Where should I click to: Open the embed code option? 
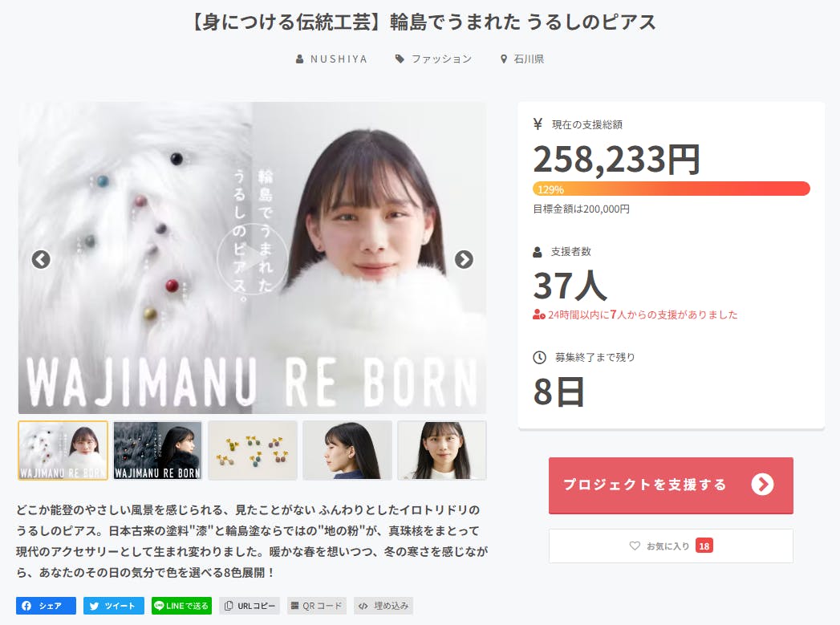pyautogui.click(x=383, y=606)
